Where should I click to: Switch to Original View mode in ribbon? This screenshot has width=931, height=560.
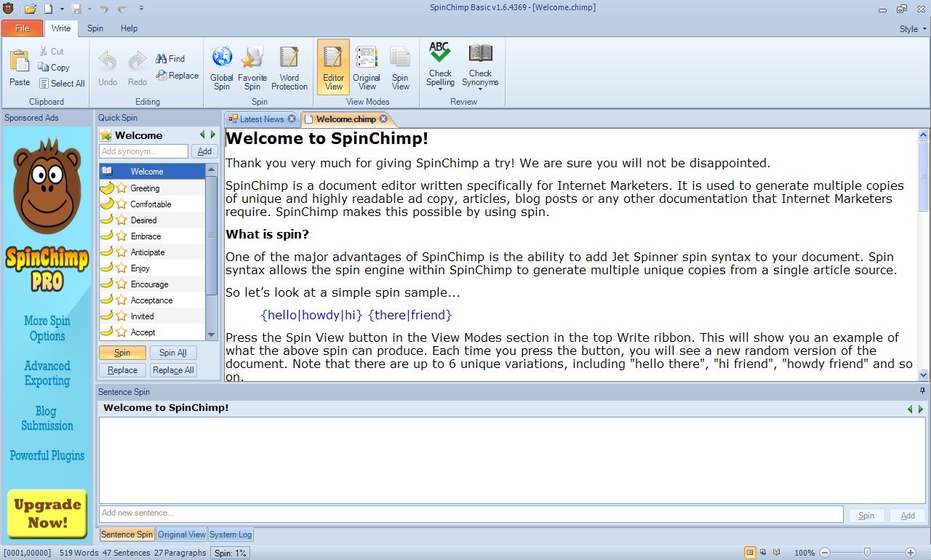(367, 68)
